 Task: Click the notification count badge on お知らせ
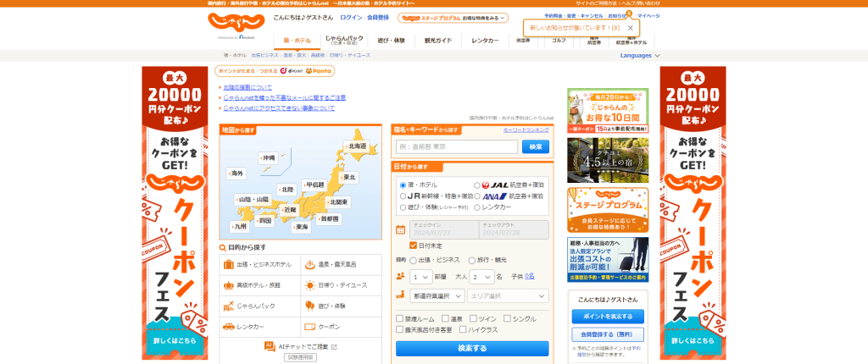pos(628,12)
